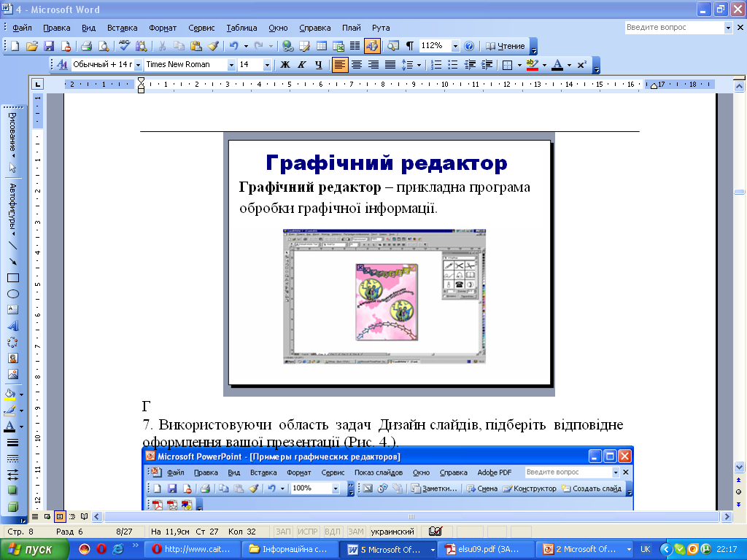The image size is (747, 560).
Task: Switch to the elsu09.pdf taskbar button
Action: point(485,550)
